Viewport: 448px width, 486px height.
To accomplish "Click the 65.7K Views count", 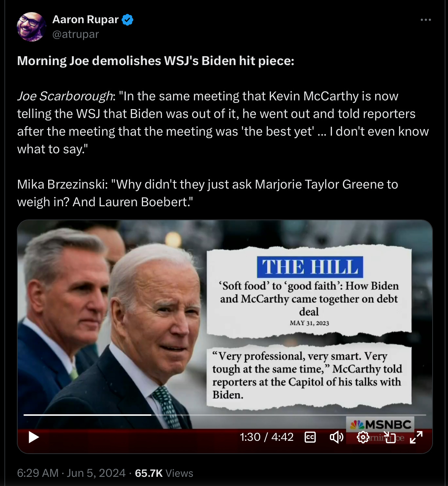I will pos(164,473).
